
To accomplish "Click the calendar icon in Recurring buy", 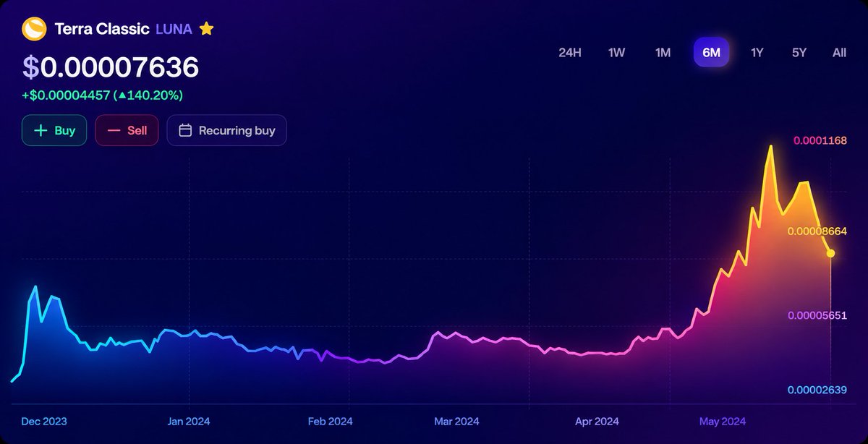I will tap(185, 130).
